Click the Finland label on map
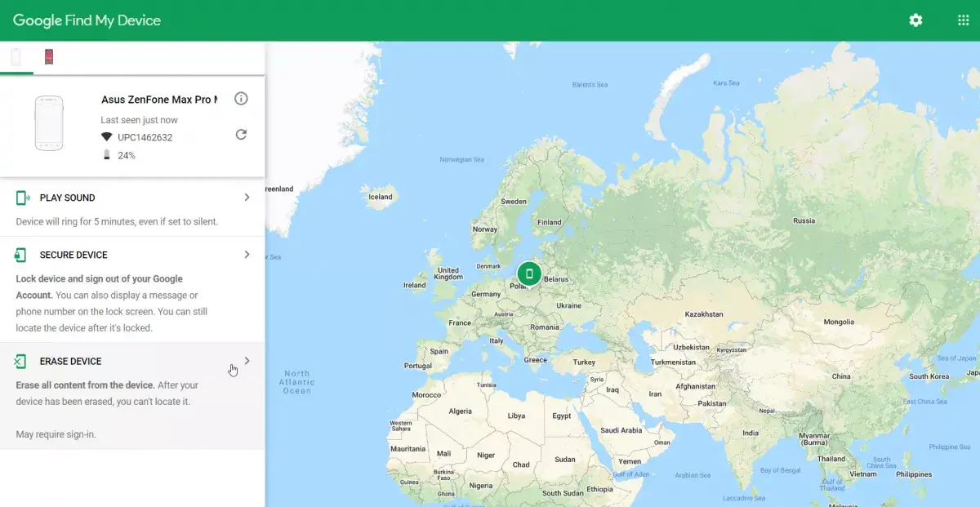The image size is (980, 507). click(x=550, y=222)
